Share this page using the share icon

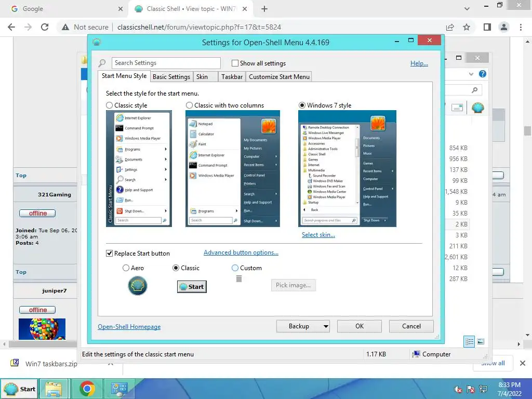pos(450,27)
